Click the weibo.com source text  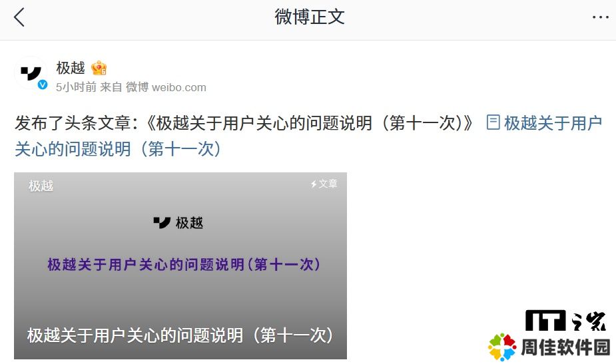click(178, 87)
